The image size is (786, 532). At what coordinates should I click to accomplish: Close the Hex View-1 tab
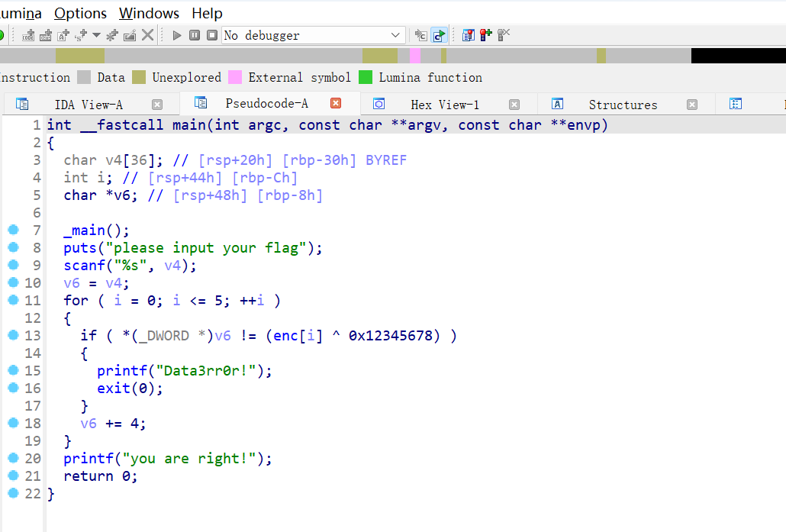click(x=514, y=105)
